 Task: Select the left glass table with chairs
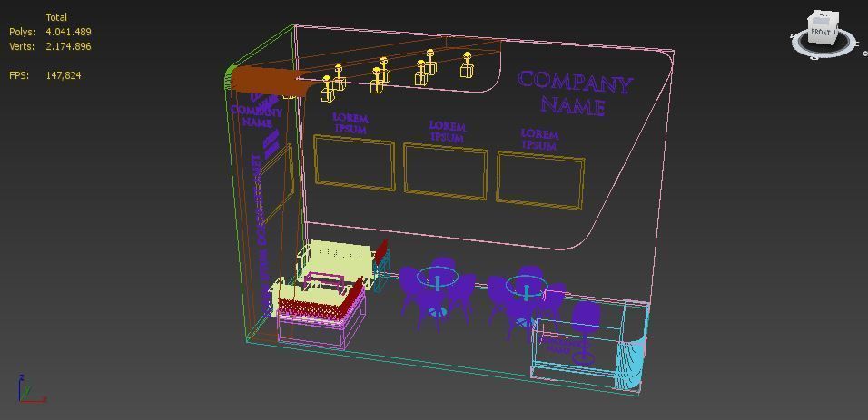coord(437,293)
